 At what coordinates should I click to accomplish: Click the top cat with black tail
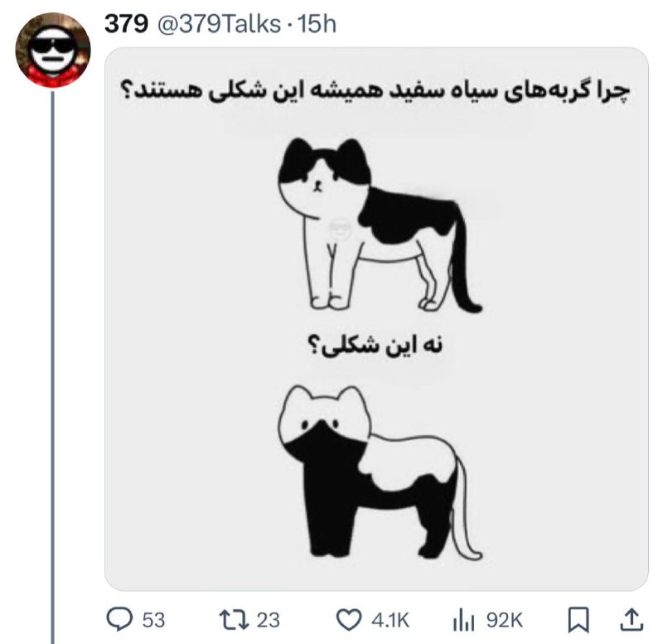(380, 225)
